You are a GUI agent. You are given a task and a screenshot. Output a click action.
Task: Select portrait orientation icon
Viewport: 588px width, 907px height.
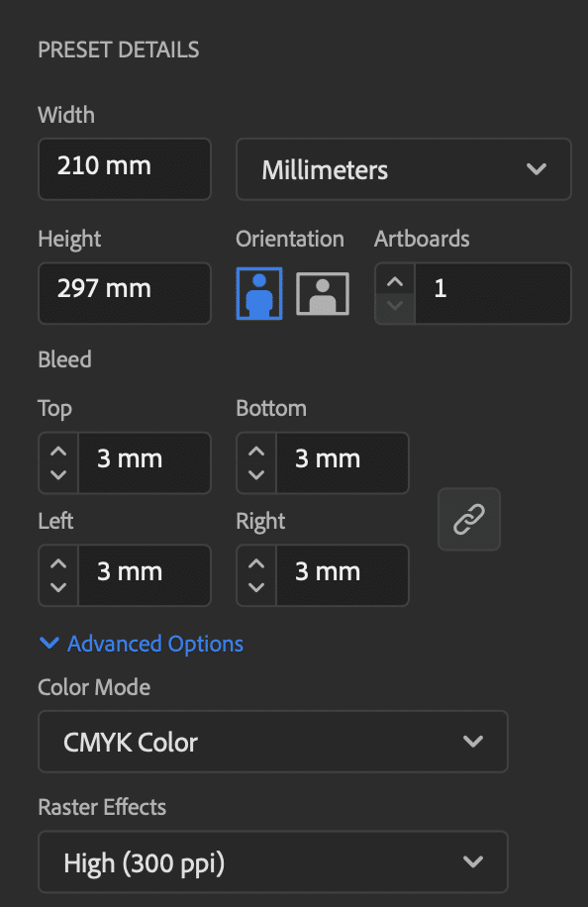click(259, 293)
